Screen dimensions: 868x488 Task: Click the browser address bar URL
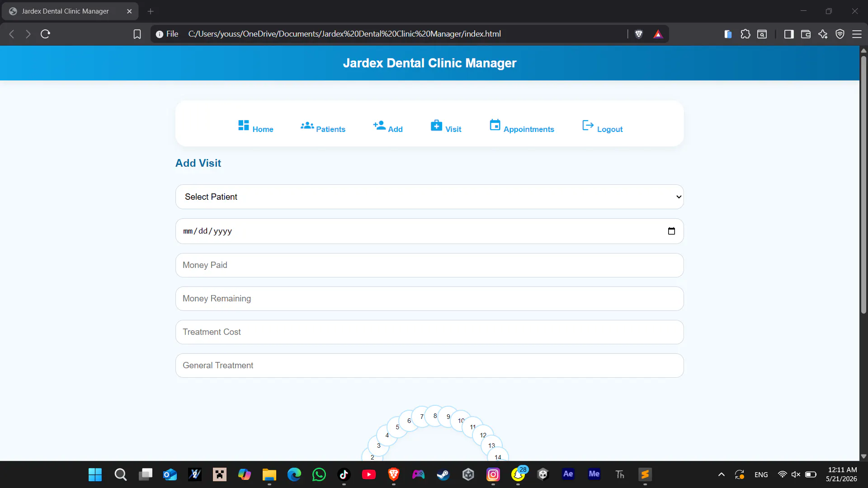click(x=344, y=34)
